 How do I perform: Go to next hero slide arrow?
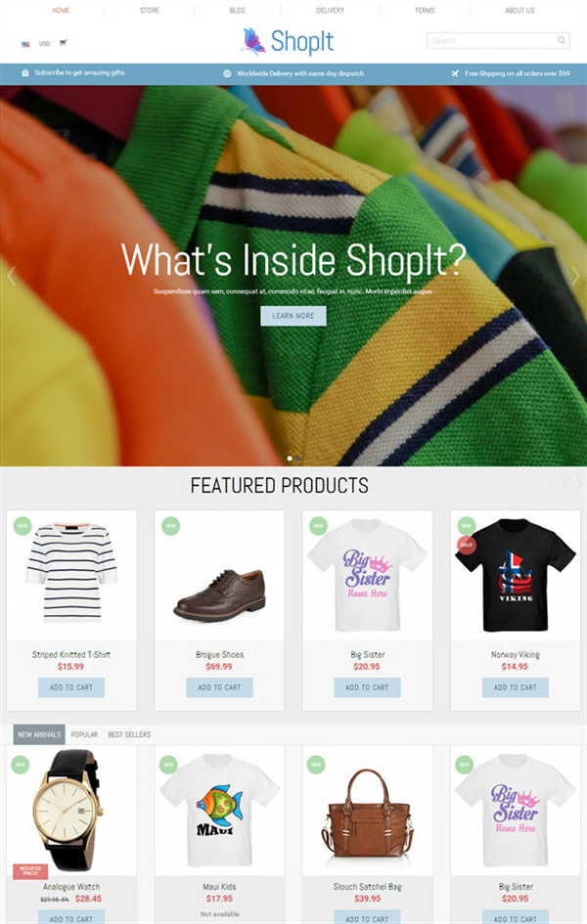click(575, 275)
